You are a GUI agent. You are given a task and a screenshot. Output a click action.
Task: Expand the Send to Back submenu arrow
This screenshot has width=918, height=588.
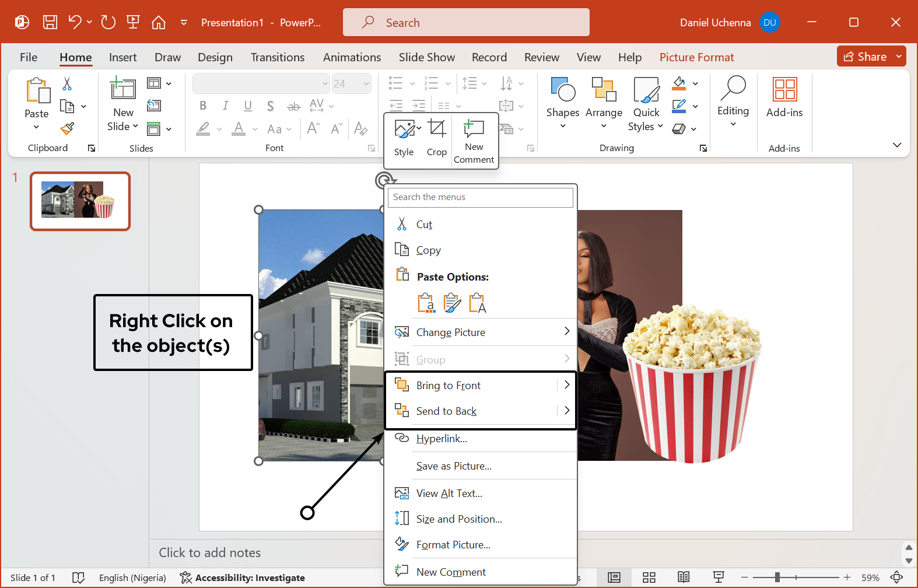point(566,411)
